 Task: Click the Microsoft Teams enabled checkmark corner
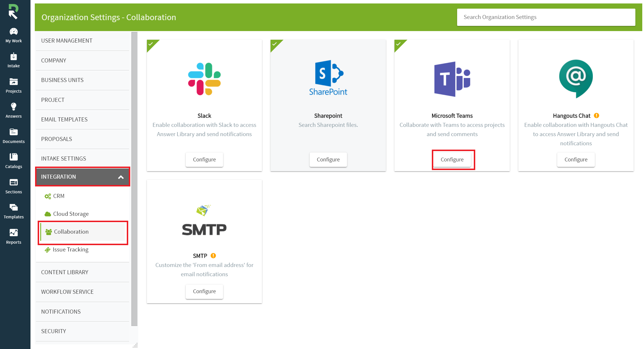click(x=398, y=44)
